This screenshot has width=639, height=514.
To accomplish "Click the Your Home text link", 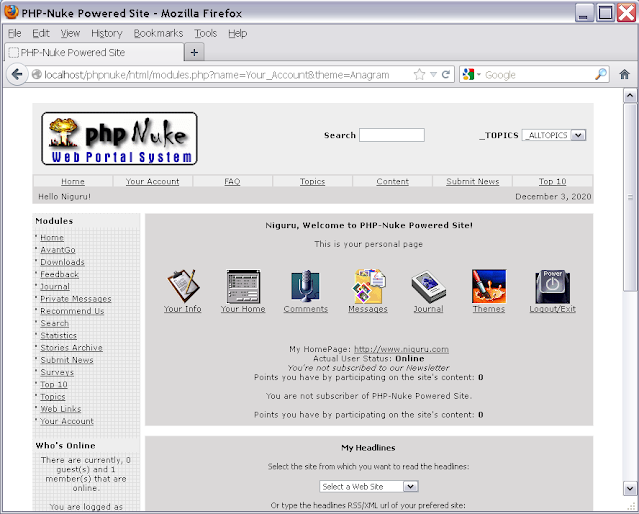I will click(243, 309).
